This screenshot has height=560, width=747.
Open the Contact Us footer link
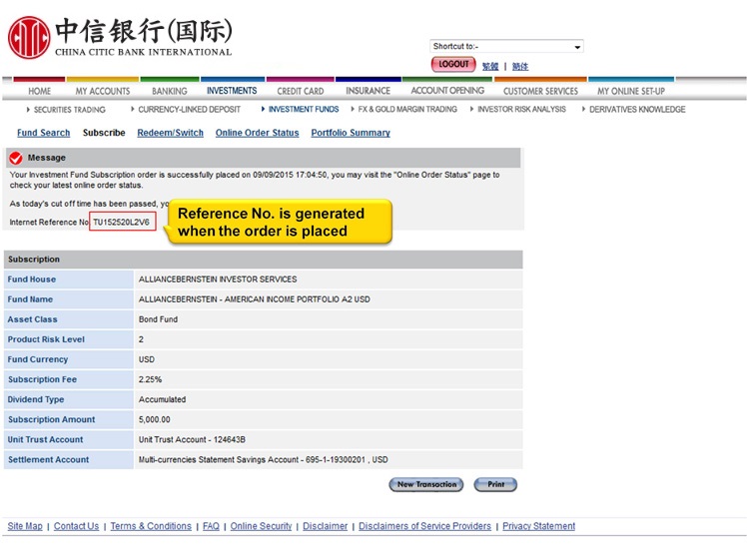[x=76, y=526]
